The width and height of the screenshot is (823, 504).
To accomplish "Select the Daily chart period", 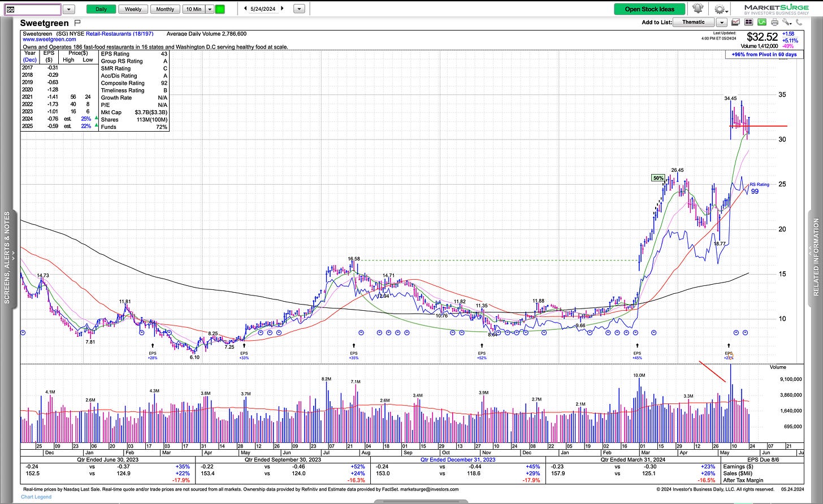I will tap(101, 9).
